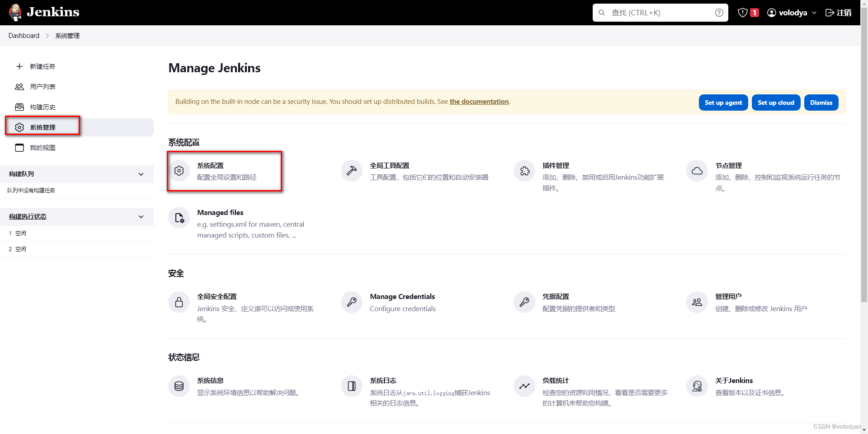Click the 凭据配置 key icon
This screenshot has width=868, height=434.
(524, 302)
